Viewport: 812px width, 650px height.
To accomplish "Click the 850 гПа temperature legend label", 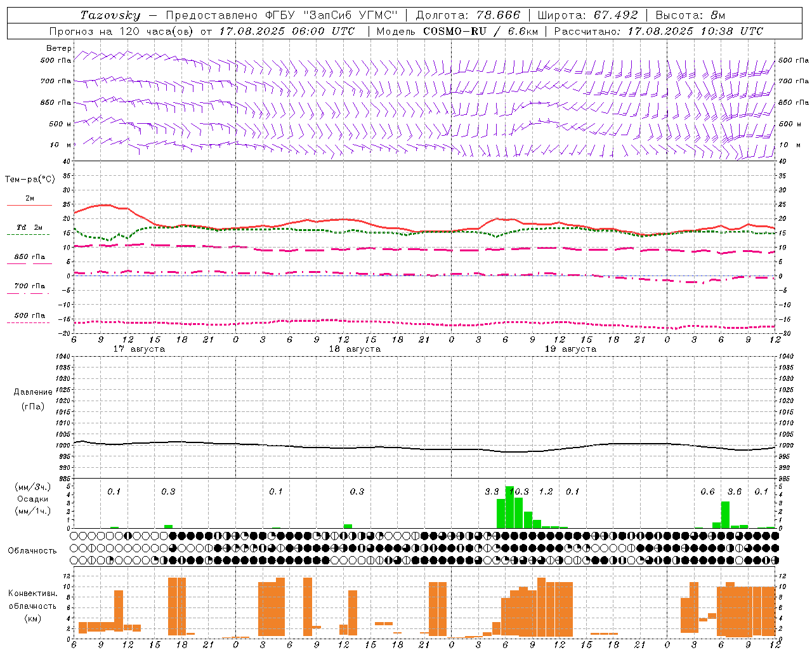I will 30,256.
